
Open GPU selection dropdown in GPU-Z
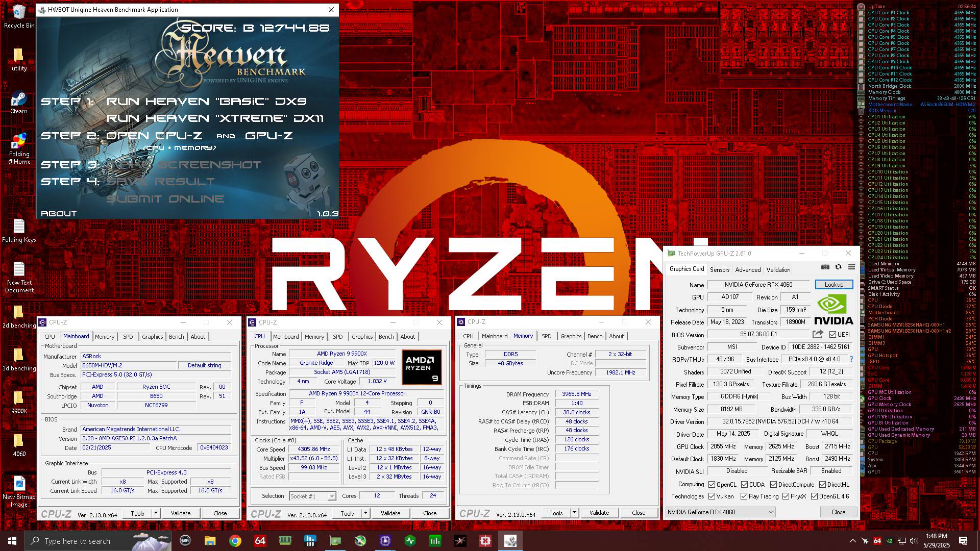click(720, 512)
